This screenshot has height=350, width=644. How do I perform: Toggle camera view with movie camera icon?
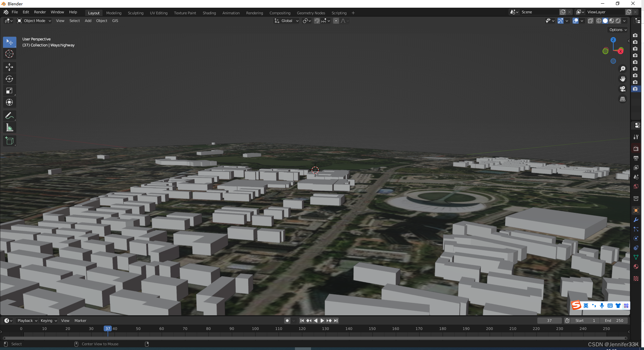click(x=623, y=89)
